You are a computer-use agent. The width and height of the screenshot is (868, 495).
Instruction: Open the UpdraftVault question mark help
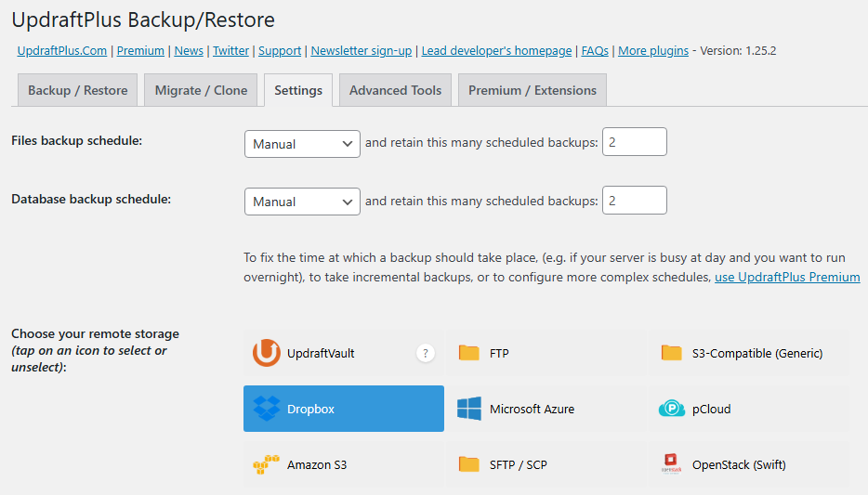point(426,353)
